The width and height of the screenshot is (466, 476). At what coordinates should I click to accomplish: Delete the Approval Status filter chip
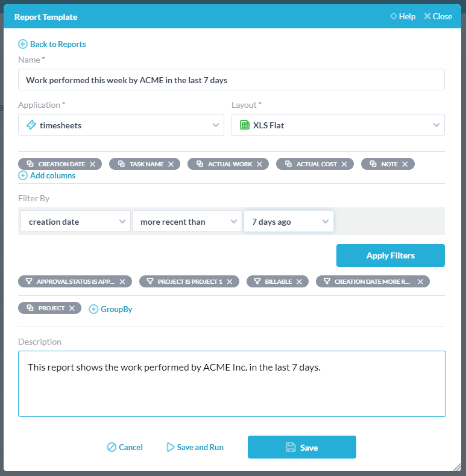click(x=122, y=282)
